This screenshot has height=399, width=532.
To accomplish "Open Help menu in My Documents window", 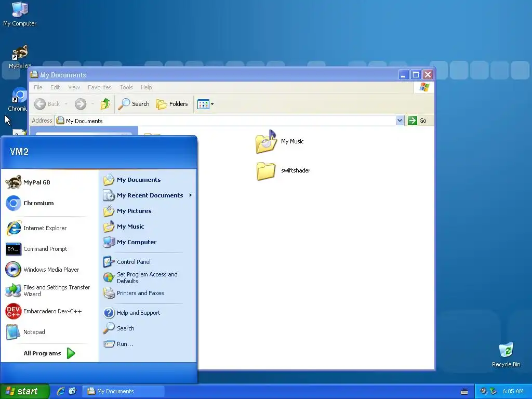I will (146, 87).
